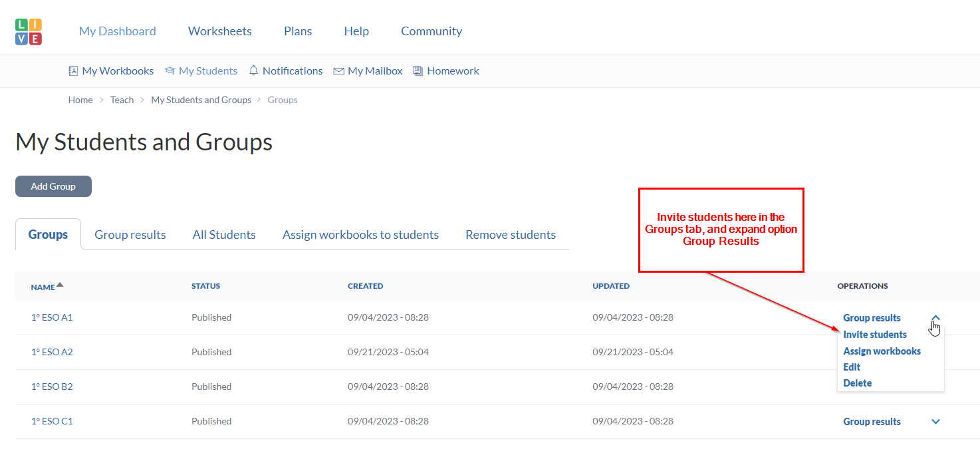Collapse the operations menu for 1º ESO A1

[x=935, y=318]
